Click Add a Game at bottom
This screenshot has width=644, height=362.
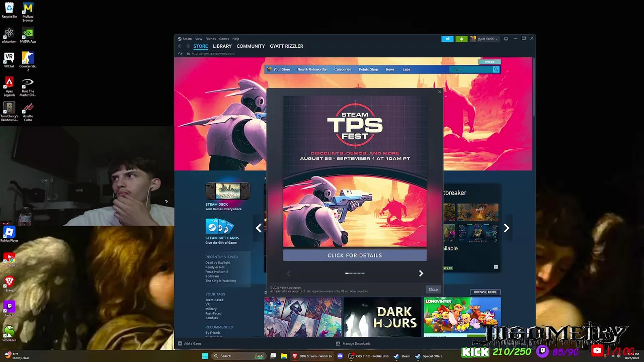(x=190, y=344)
